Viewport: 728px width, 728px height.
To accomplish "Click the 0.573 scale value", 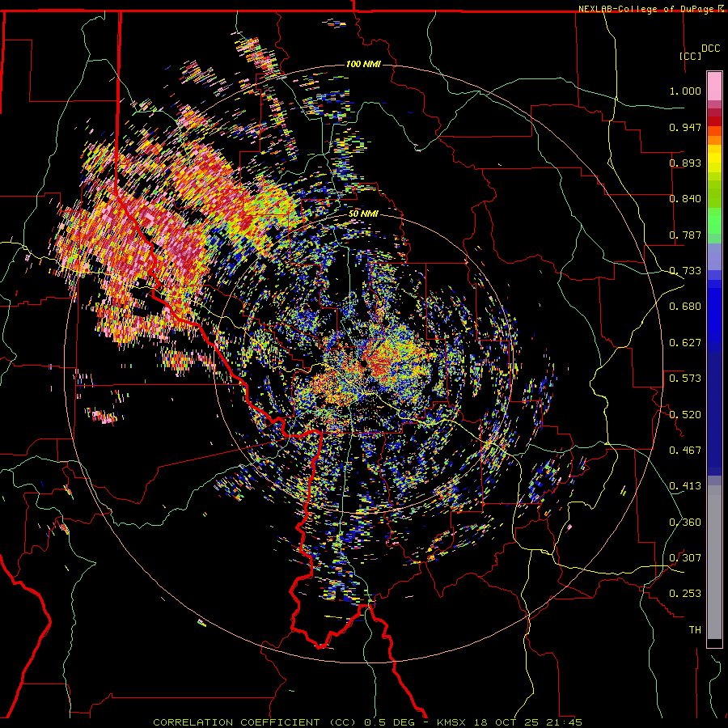I will pyautogui.click(x=685, y=379).
